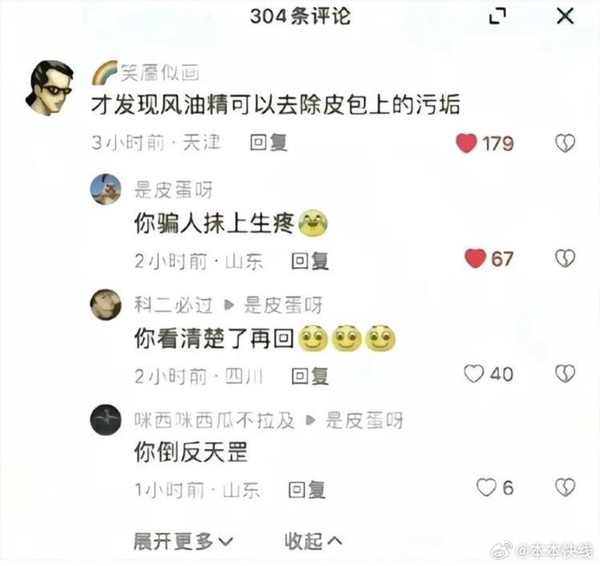Collapse replies with 收起
This screenshot has height=566, width=600.
[313, 542]
